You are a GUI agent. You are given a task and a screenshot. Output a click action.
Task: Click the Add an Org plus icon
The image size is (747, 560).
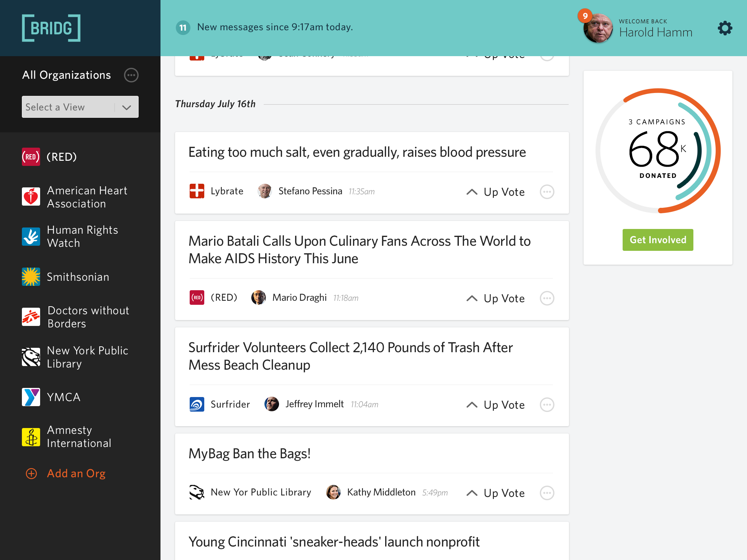click(31, 473)
